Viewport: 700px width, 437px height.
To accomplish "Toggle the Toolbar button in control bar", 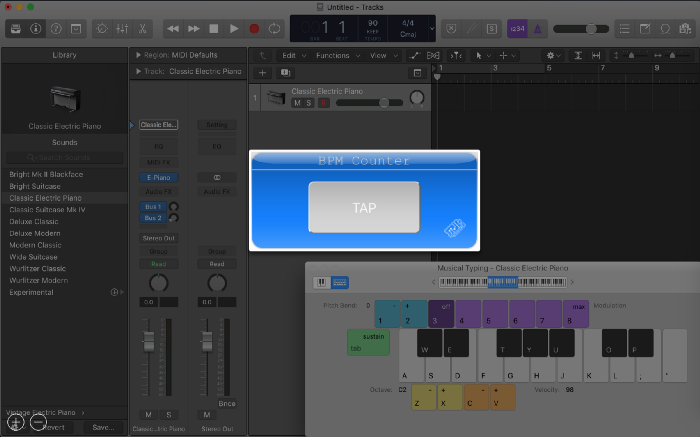I will point(76,29).
